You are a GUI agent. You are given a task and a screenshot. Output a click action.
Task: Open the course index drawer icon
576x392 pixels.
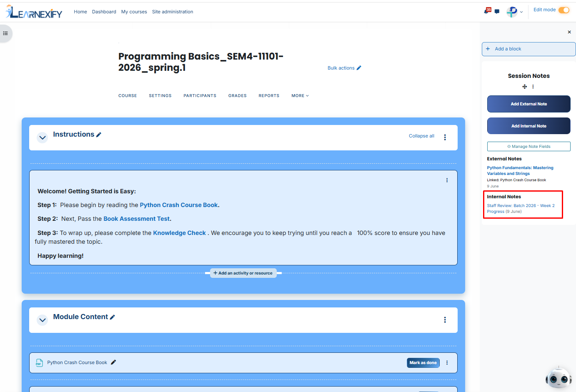click(5, 33)
